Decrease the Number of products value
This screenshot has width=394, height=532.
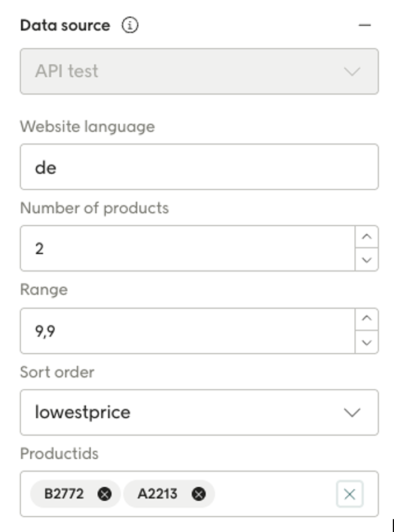(x=367, y=260)
